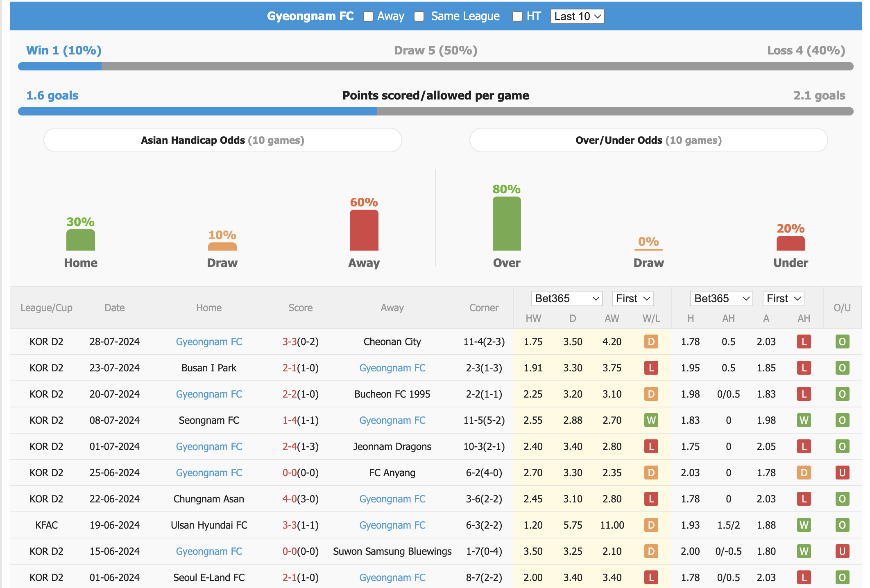Open Gyeongnam FC link in 22-06-2024 row
This screenshot has height=588, width=870.
392,499
